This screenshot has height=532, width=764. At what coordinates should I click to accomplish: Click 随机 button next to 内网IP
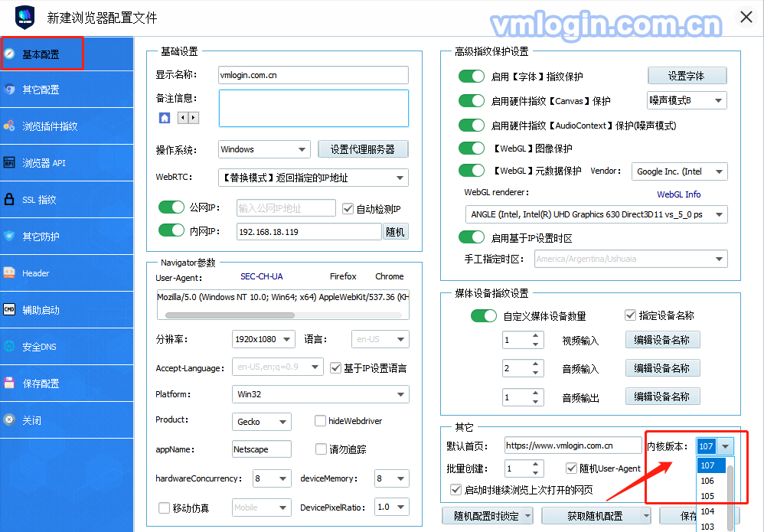[x=395, y=232]
